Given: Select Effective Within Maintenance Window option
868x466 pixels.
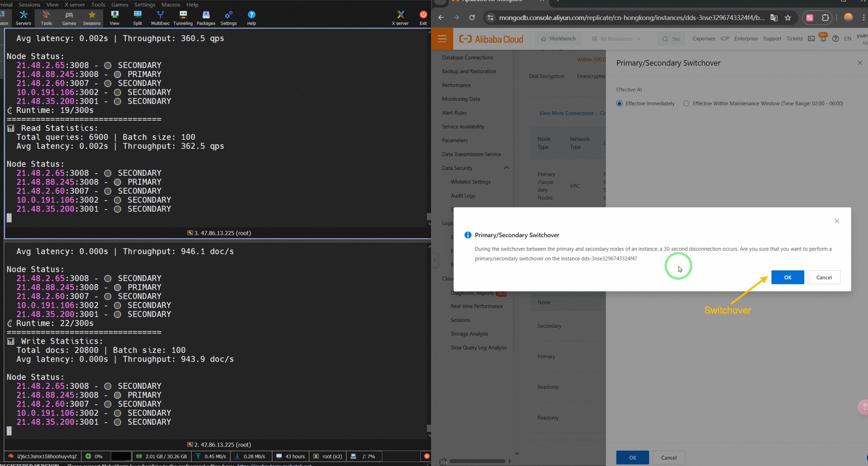Looking at the screenshot, I should tap(686, 104).
